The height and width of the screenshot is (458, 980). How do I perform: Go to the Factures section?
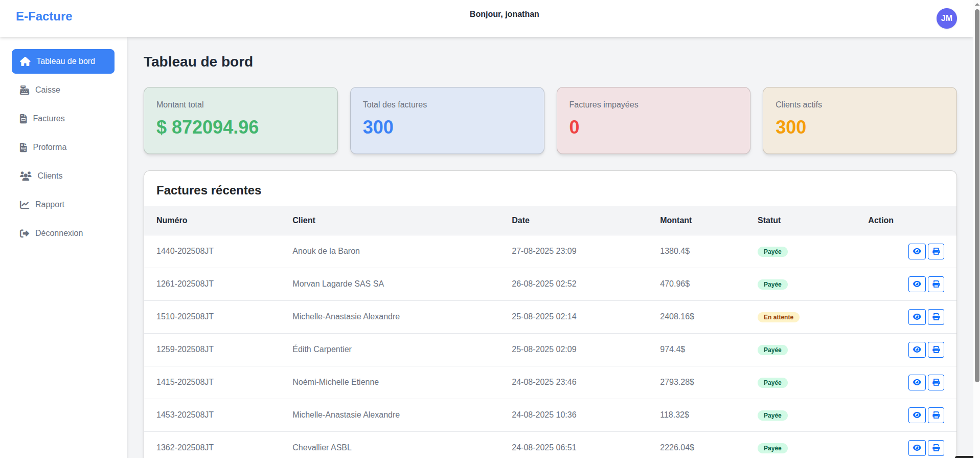49,119
